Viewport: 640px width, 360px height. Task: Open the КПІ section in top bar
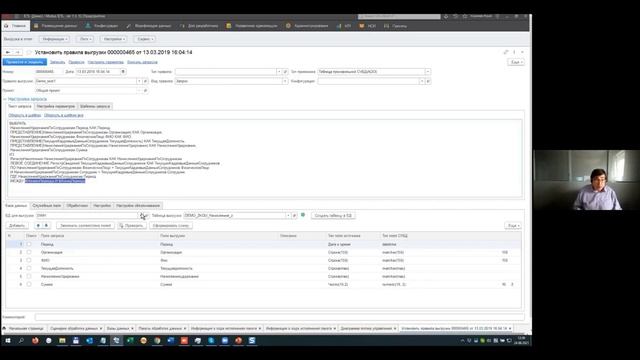coord(344,26)
